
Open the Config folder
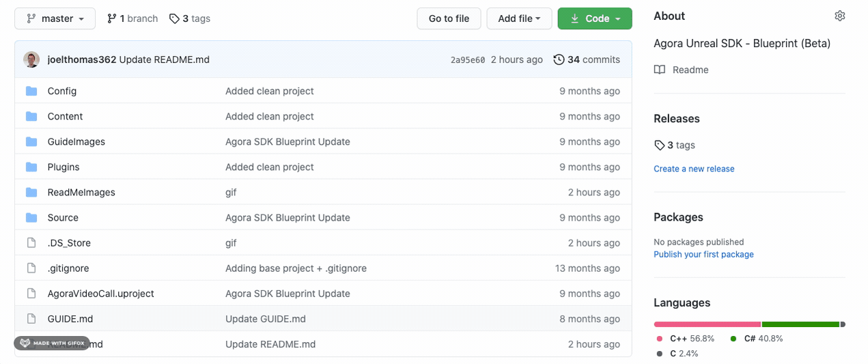[x=61, y=91]
